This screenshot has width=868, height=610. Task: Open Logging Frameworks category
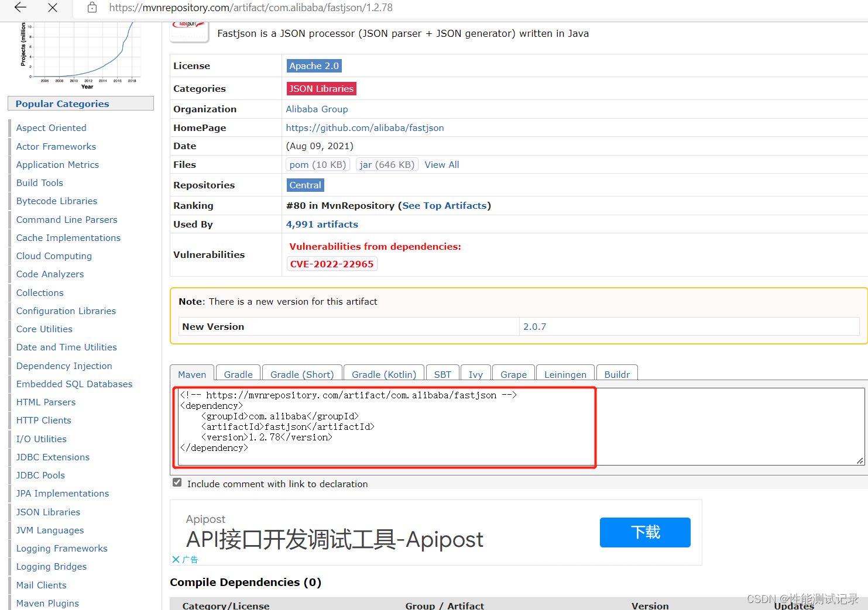point(61,549)
